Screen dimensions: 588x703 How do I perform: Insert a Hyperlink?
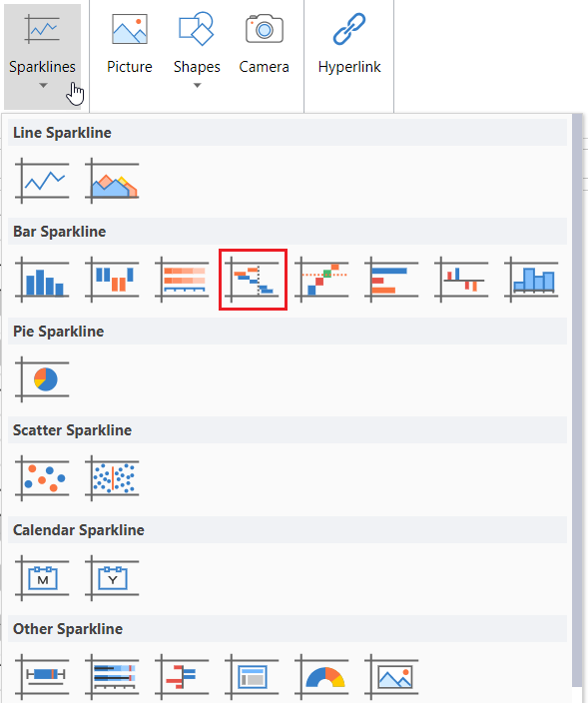[349, 44]
